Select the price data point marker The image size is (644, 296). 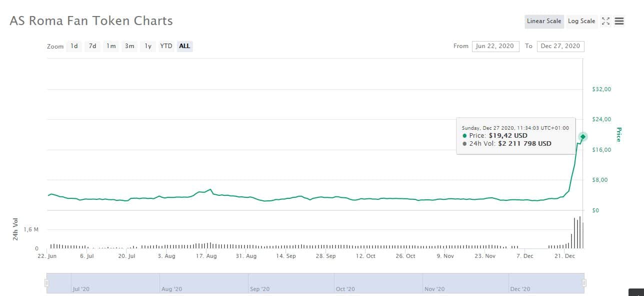click(583, 137)
